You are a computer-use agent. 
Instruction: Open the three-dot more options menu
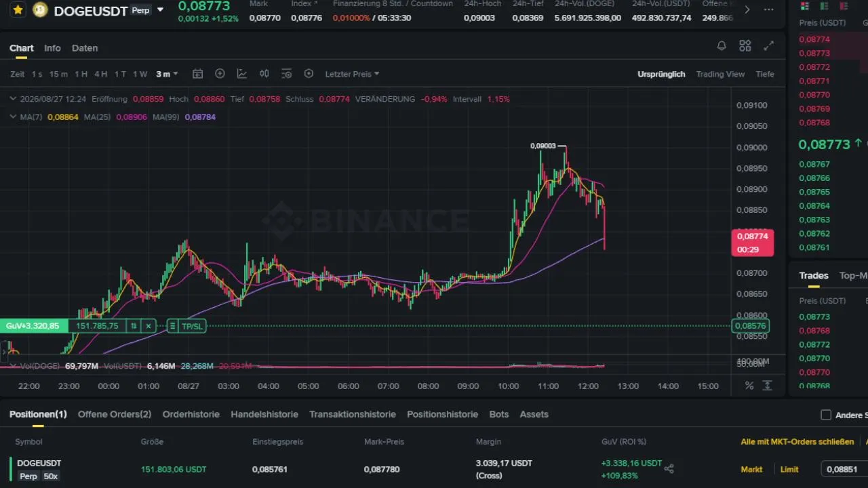(x=768, y=9)
